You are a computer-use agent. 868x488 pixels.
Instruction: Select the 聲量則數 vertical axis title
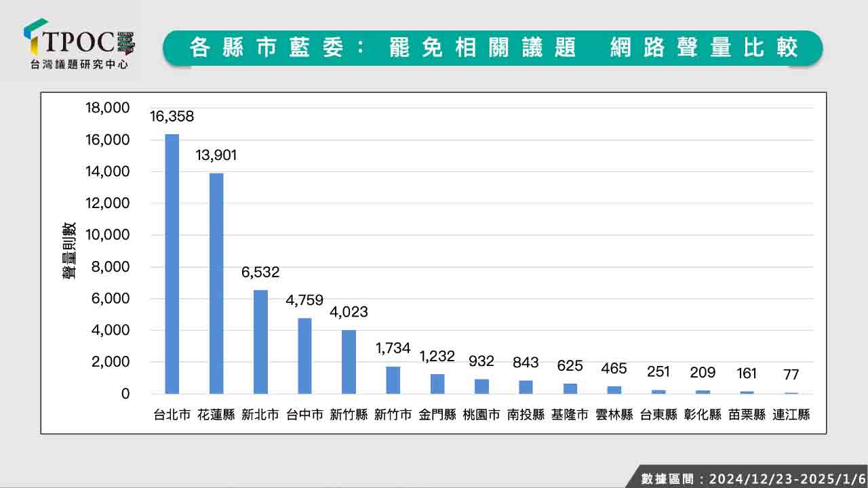point(70,251)
